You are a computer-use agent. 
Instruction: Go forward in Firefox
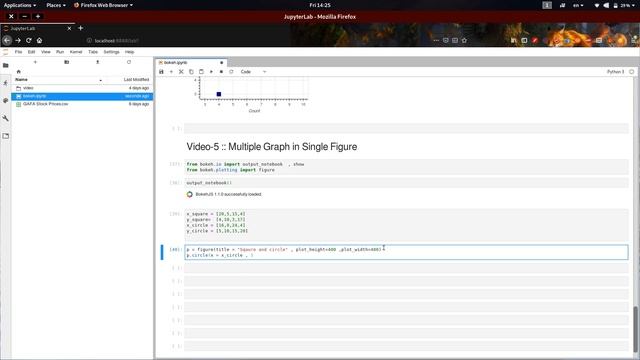click(x=18, y=40)
